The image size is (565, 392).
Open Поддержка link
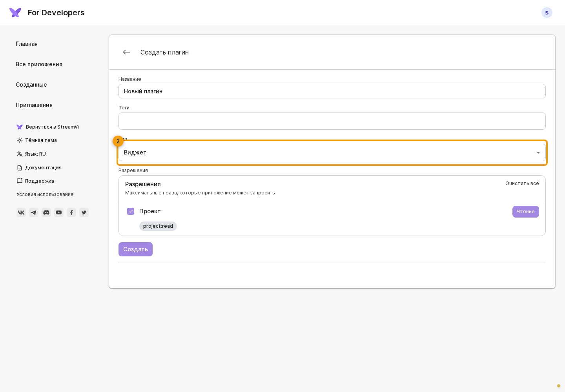point(35,181)
